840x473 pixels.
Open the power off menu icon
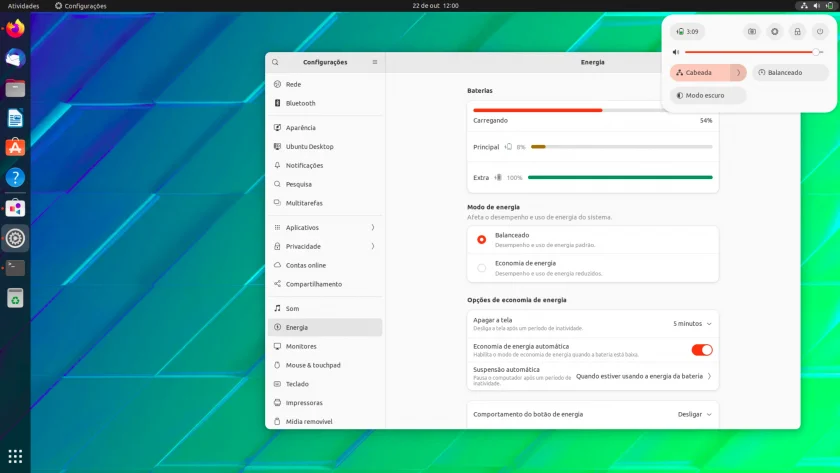(x=820, y=32)
